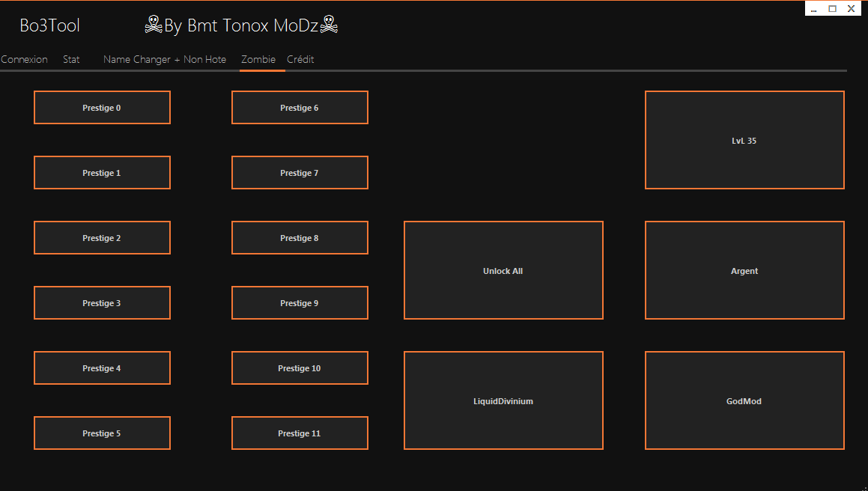
Task: Maximize the Bo3Tool window
Action: point(832,9)
